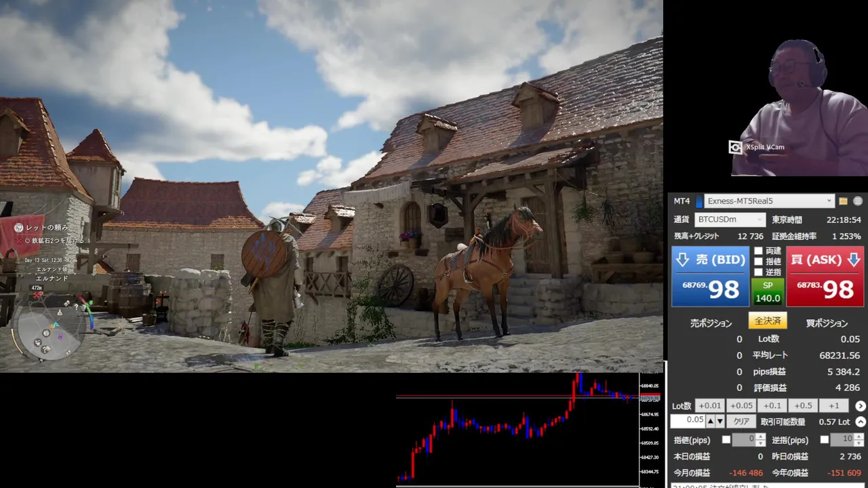Viewport: 868px width, 488px height.
Task: Decrease 逆指 pips spinner value
Action: pyautogui.click(x=859, y=443)
